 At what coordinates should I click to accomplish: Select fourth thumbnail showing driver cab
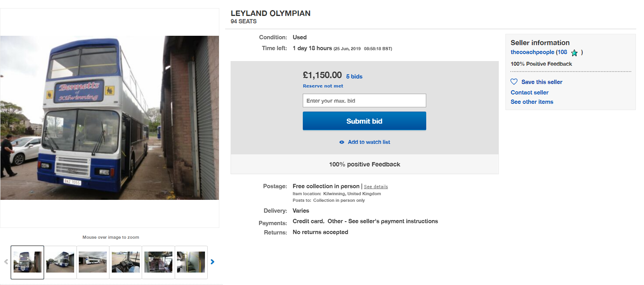125,262
